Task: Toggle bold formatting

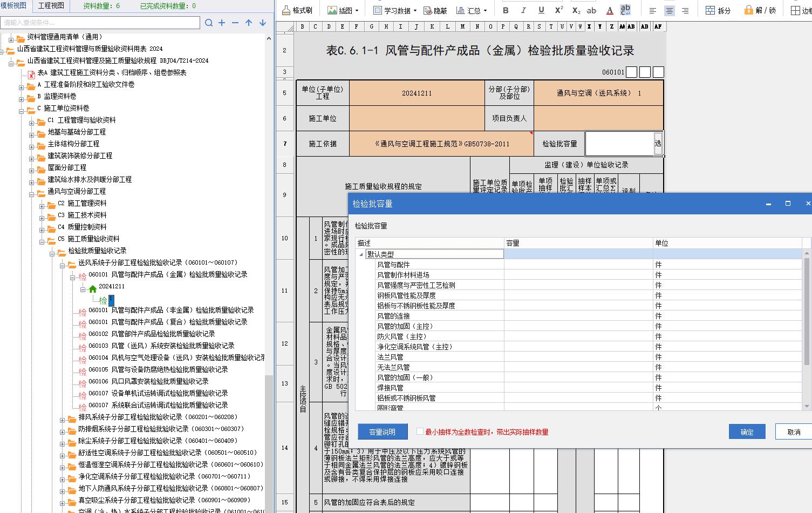Action: point(506,10)
